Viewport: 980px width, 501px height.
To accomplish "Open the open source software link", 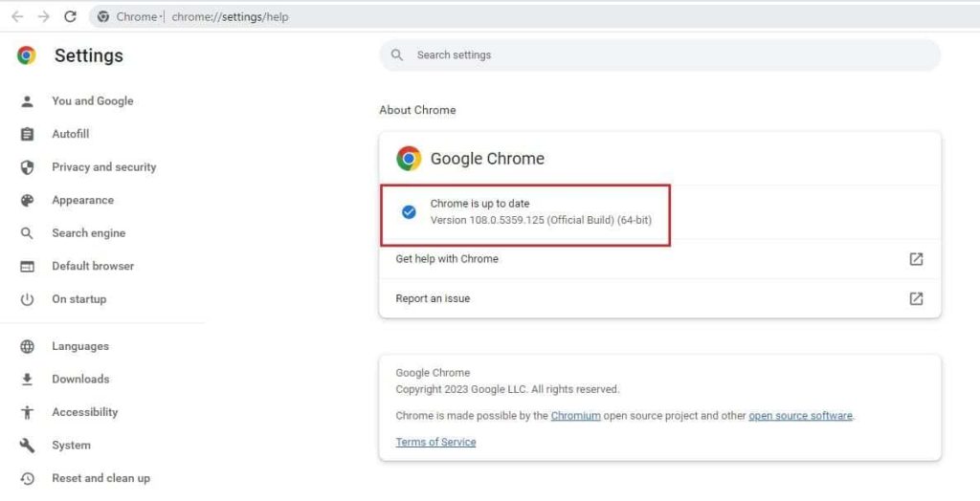I will [x=801, y=415].
